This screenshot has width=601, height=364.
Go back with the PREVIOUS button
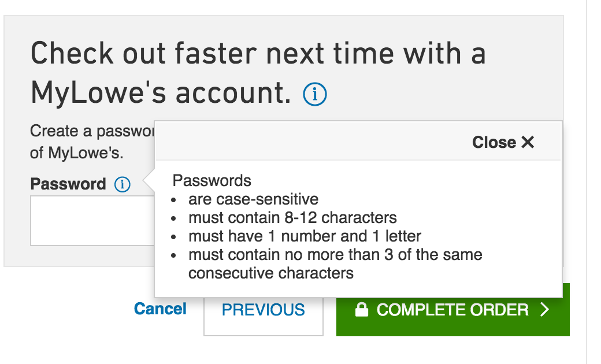[263, 310]
